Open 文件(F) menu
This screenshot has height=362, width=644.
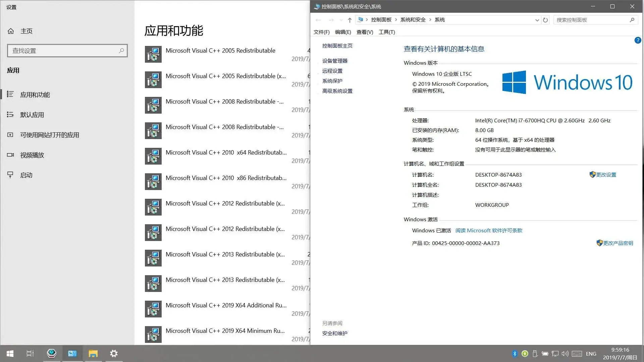[321, 32]
